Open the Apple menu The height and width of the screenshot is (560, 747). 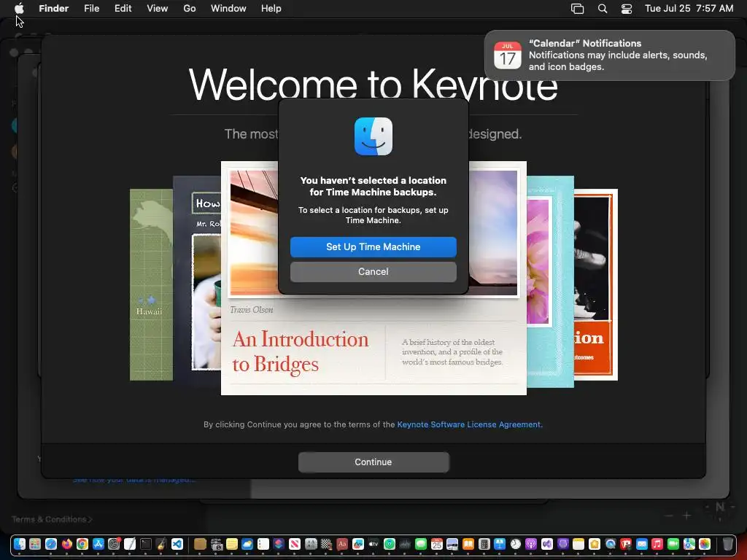19,8
